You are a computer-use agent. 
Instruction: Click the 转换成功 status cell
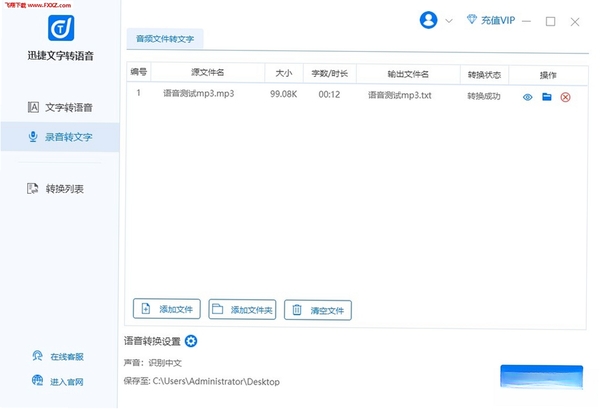coord(484,96)
